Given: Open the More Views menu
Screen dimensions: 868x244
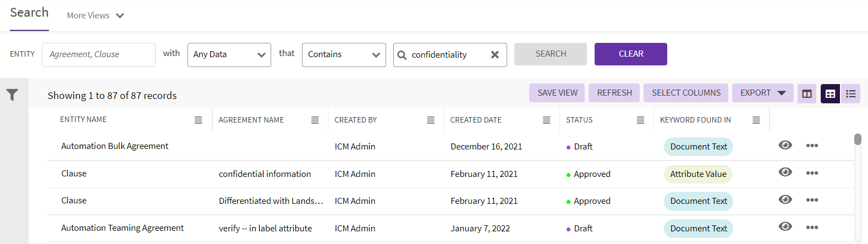Looking at the screenshot, I should pos(95,15).
